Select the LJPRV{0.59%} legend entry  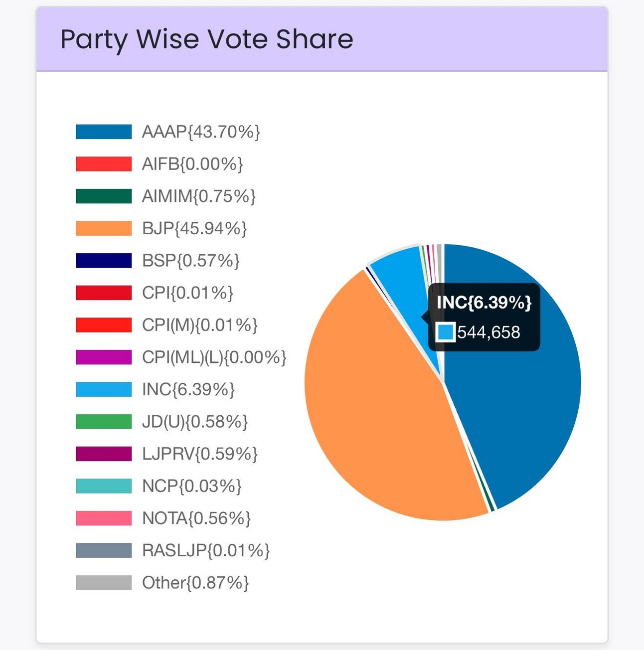pos(167,454)
